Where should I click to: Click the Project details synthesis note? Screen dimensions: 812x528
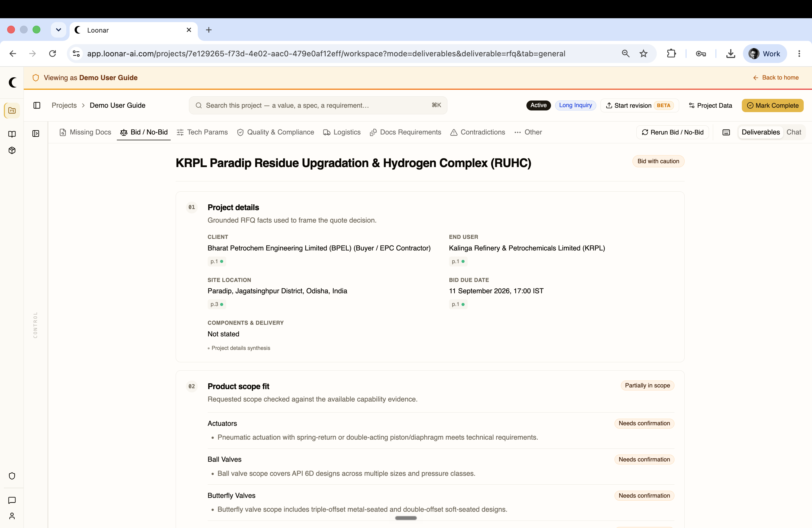point(239,348)
